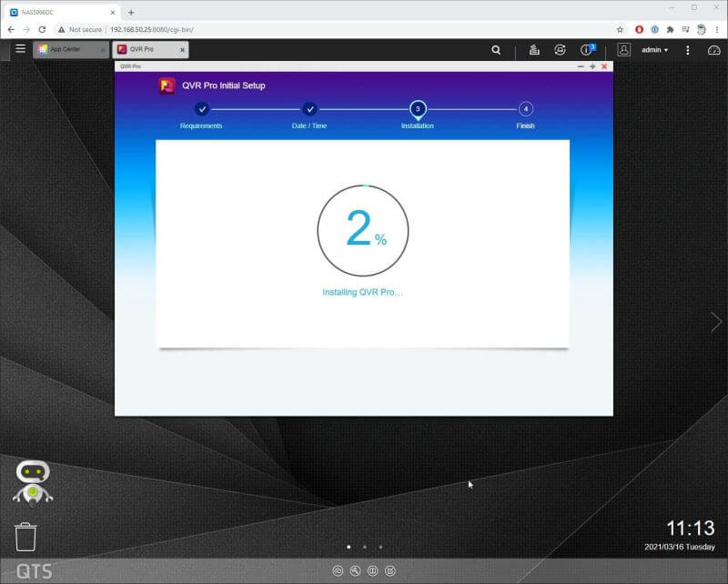Open the QTS search magnifier
The image size is (728, 584).
496,50
